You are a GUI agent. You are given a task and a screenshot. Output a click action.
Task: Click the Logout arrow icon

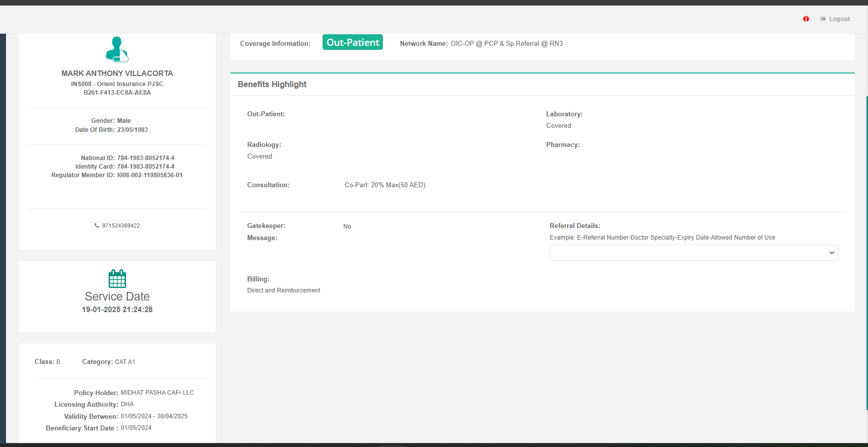click(x=823, y=19)
